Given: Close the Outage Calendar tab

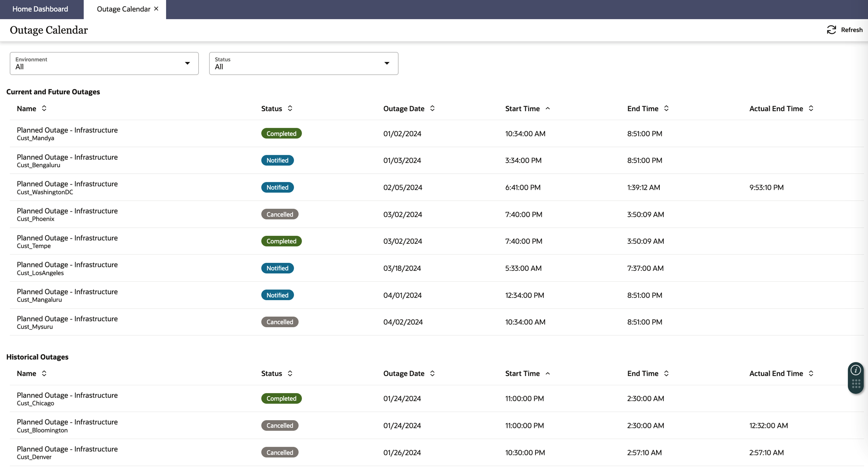Looking at the screenshot, I should (x=156, y=9).
